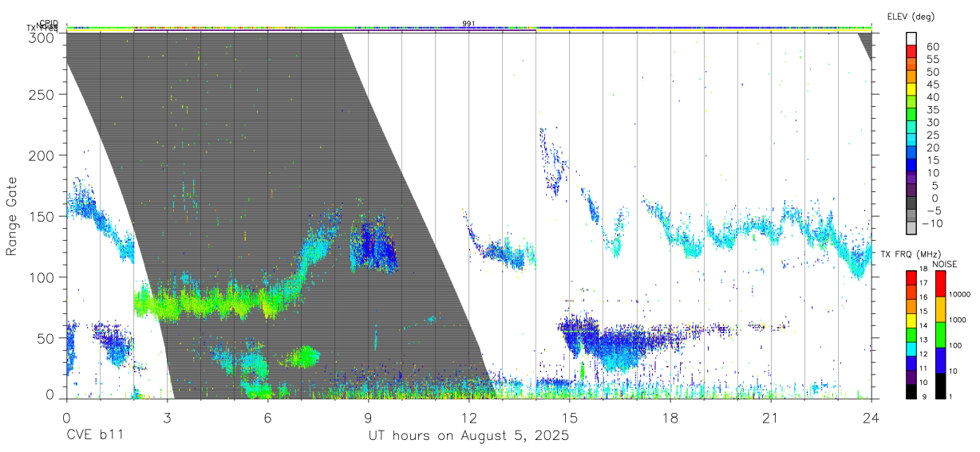
Task: Click the 100 label on NOISE scale
Action: coord(957,345)
